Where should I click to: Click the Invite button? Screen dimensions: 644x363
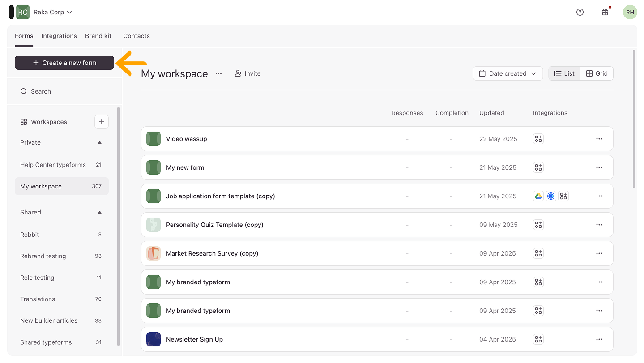(x=248, y=73)
